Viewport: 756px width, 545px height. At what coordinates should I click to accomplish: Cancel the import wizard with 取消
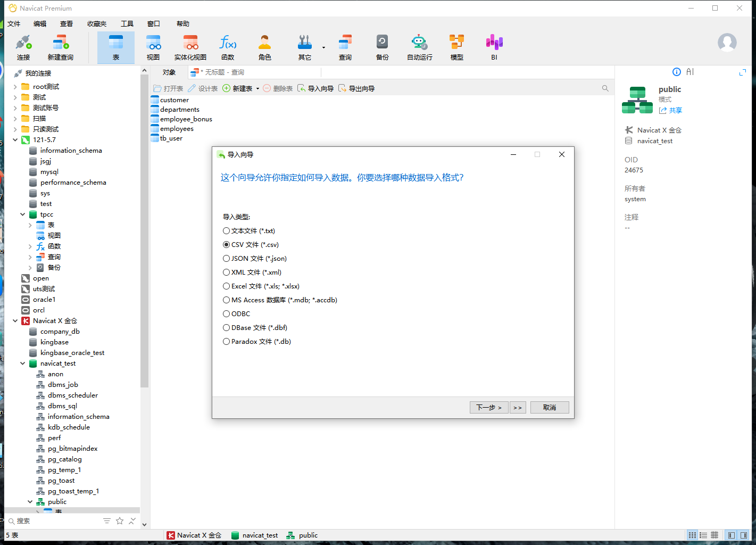(550, 408)
